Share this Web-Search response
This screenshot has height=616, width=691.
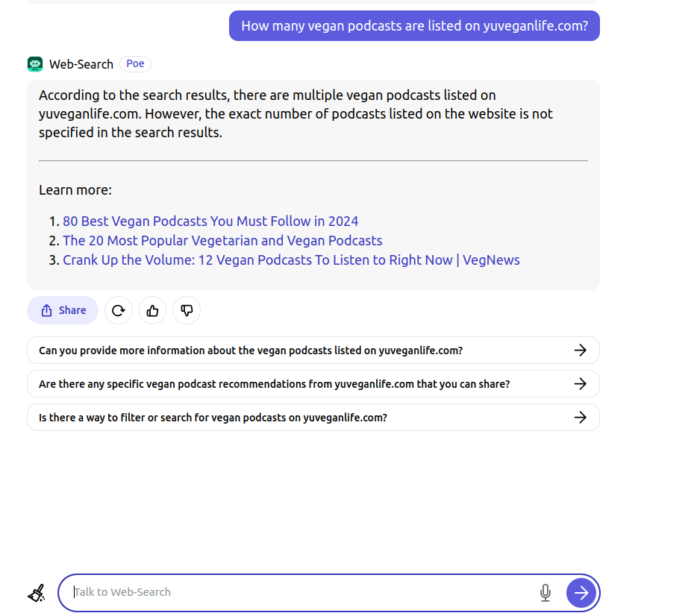[x=63, y=310]
